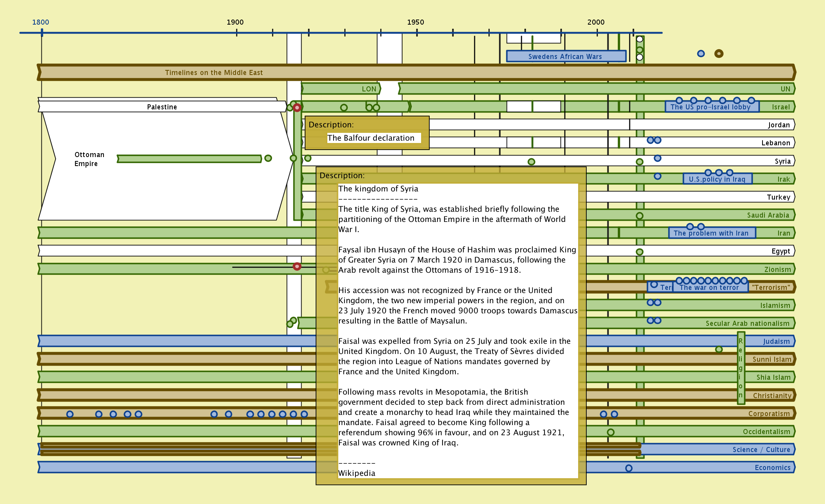Screen dimensions: 825x504
Task: Select the Timelines on the Middle East header bar
Action: 214,73
